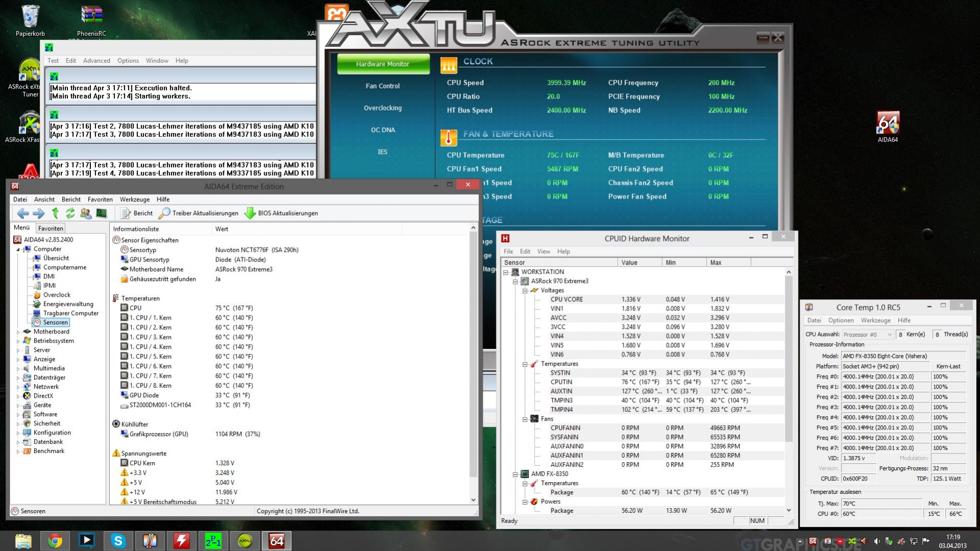Open PhoenixRC desktop archive icon
The height and width of the screenshot is (551, 980).
tap(91, 20)
